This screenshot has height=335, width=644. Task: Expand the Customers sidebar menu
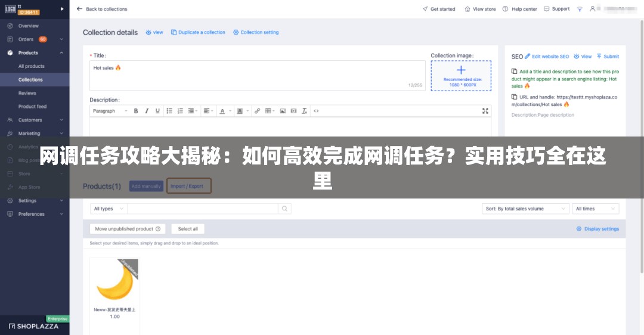pyautogui.click(x=61, y=120)
